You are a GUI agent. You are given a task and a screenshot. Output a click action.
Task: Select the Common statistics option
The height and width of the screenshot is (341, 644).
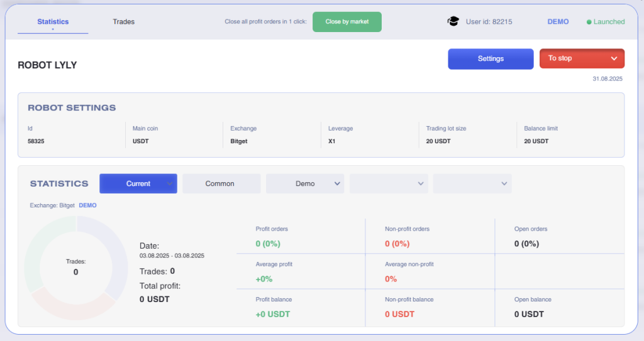[x=220, y=183]
